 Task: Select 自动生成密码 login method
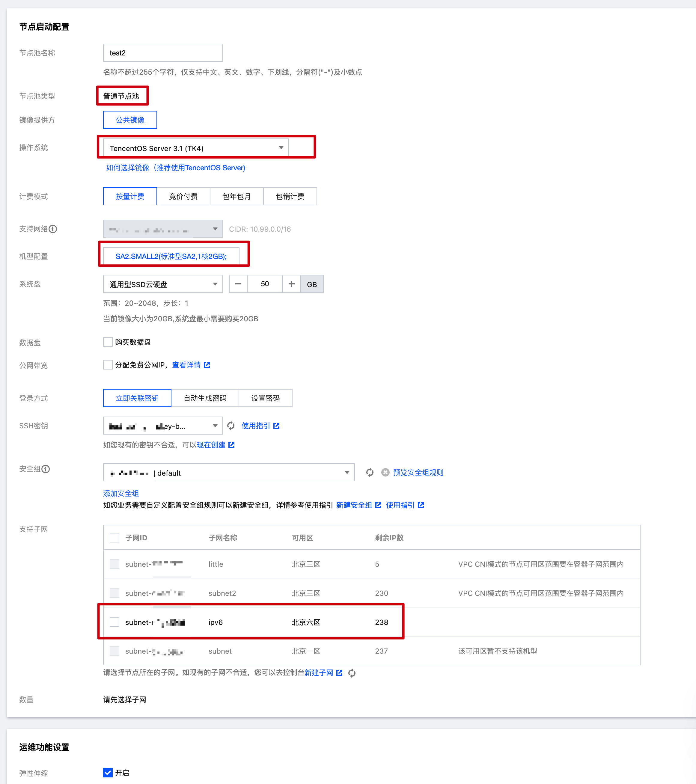(205, 398)
